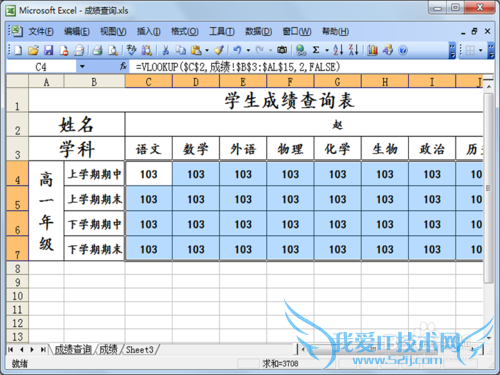Open the 插入(I) menu
Viewport: 500px width, 375px height.
149,31
